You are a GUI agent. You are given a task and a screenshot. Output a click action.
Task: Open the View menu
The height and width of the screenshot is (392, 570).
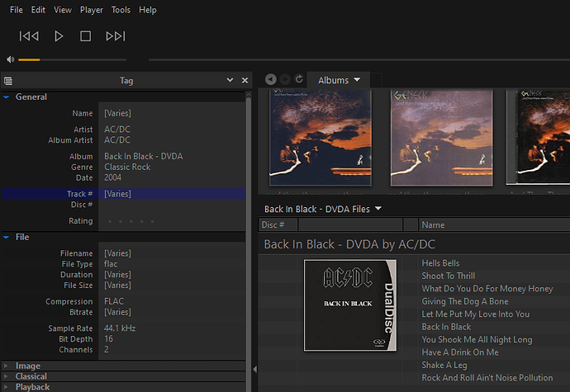(63, 10)
